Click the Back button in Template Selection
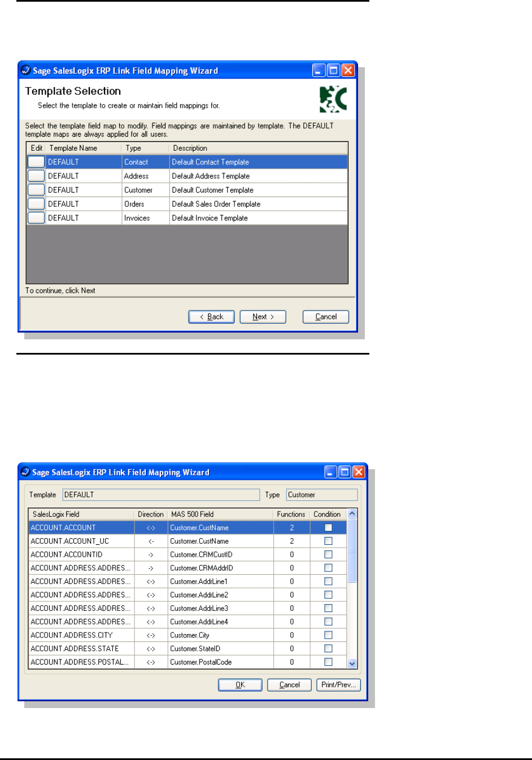Image resolution: width=532 pixels, height=760 pixels. tap(211, 317)
